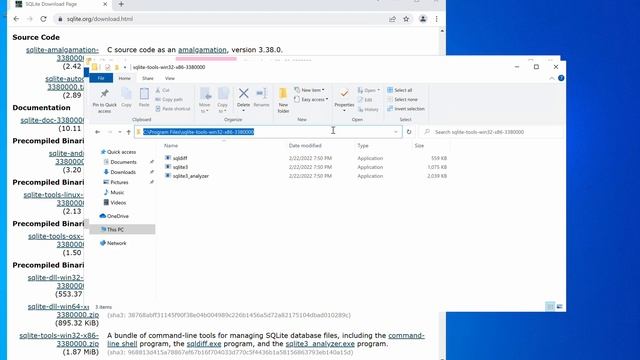Open Pictures in navigation pane
640x360 pixels.
point(119,182)
